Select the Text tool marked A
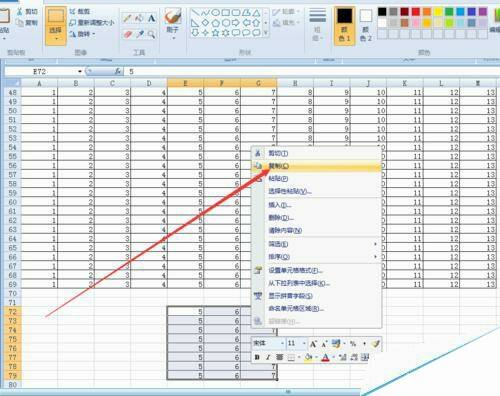This screenshot has height=396, width=500. tap(151, 18)
